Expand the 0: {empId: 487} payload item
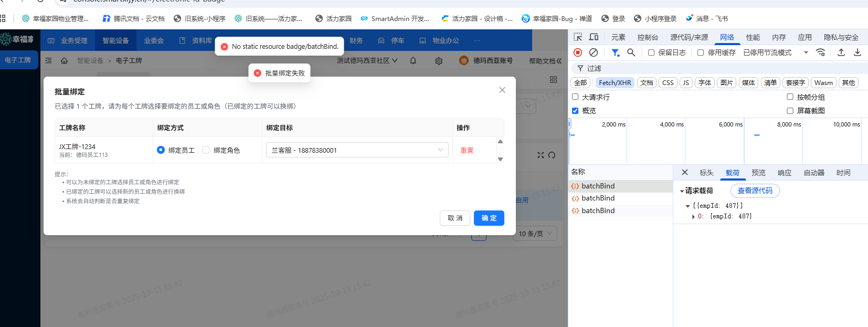The width and height of the screenshot is (868, 327). pos(693,216)
